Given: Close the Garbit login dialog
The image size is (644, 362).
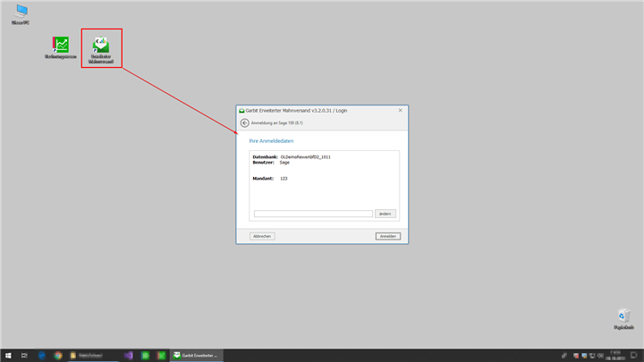Looking at the screenshot, I should 400,111.
